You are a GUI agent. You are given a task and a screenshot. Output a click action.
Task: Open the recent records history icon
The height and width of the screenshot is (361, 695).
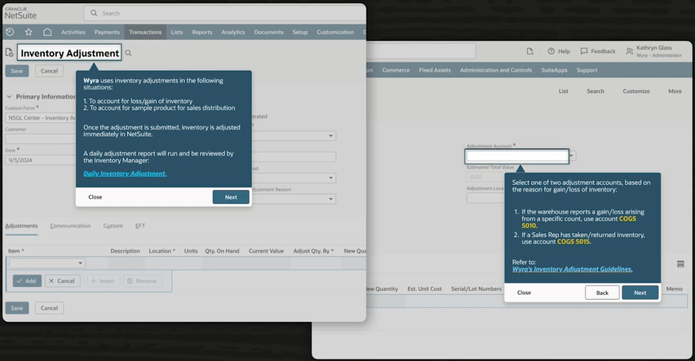coord(10,32)
